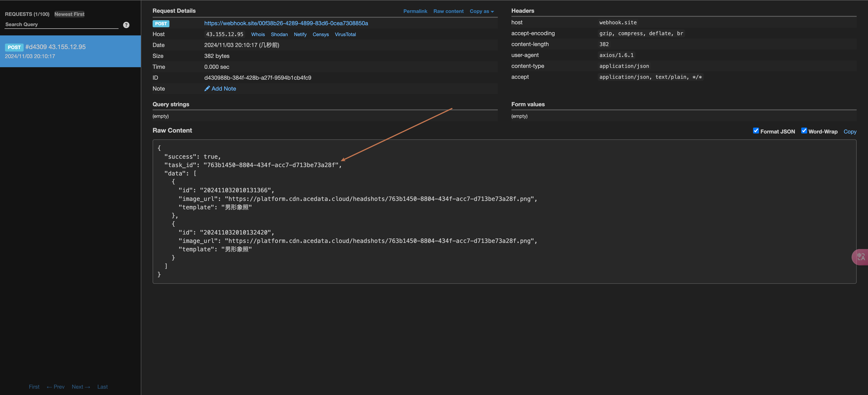
Task: Toggle the Format JSON checkbox
Action: [x=756, y=131]
